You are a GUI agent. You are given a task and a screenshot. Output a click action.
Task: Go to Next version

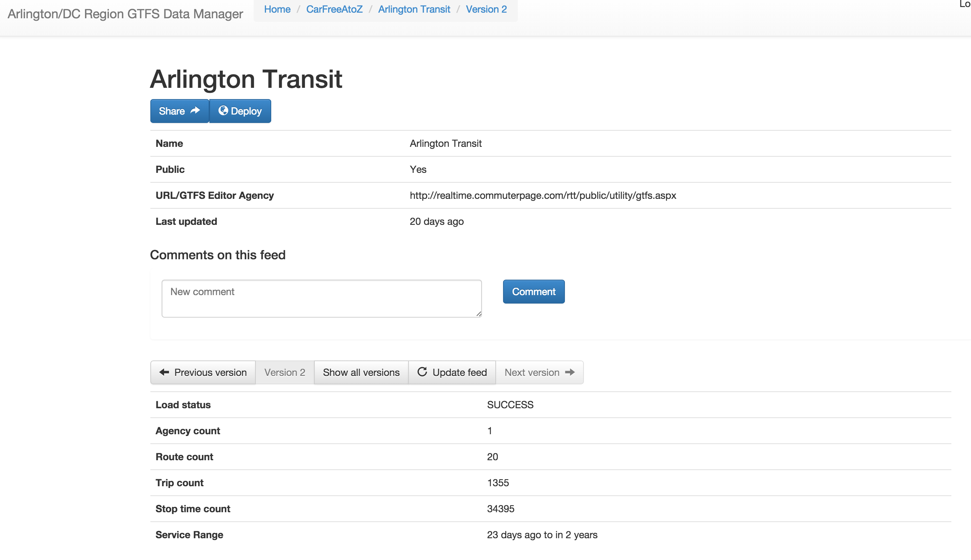point(540,372)
